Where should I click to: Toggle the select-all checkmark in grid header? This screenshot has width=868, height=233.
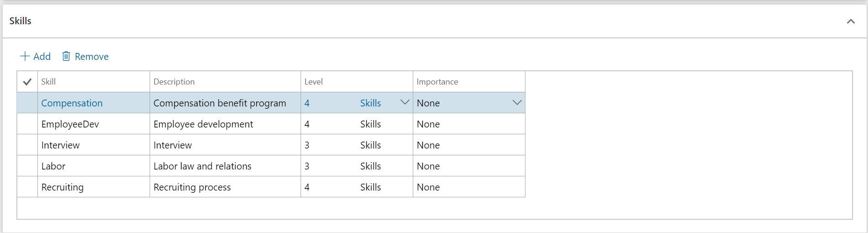[27, 82]
